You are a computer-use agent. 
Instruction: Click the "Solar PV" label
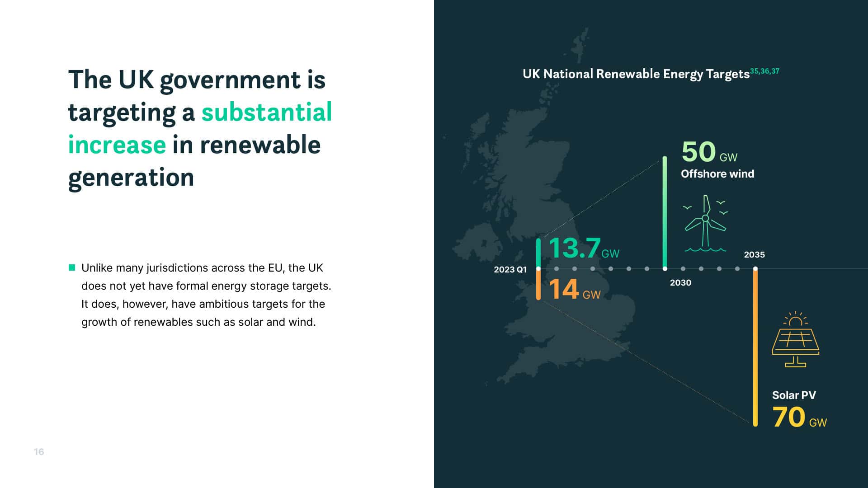794,395
